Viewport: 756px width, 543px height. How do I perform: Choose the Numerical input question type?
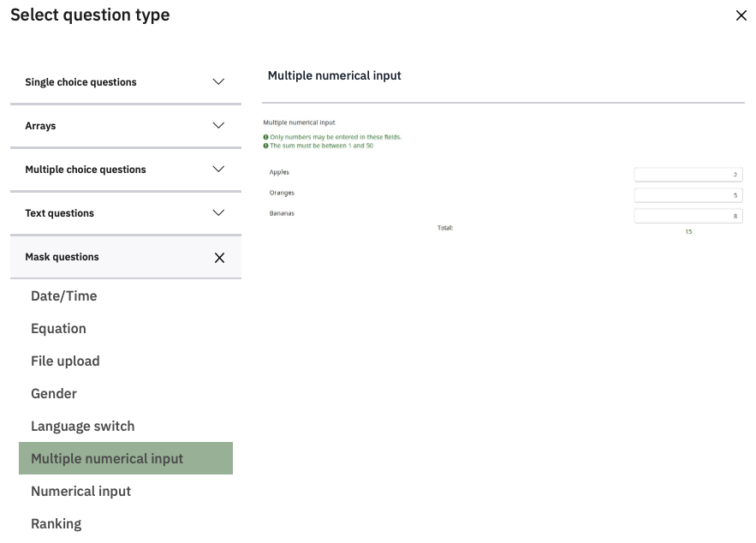coord(80,492)
